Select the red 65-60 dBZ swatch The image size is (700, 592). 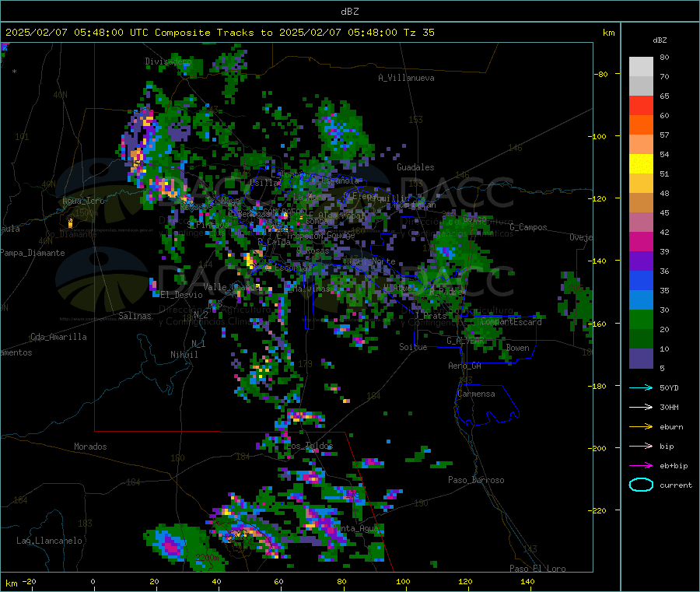[x=641, y=105]
